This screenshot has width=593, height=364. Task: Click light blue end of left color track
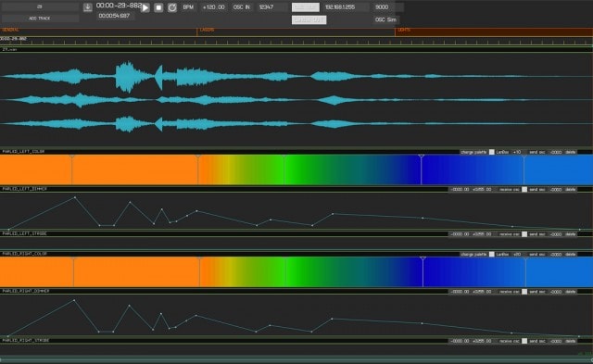(x=559, y=170)
